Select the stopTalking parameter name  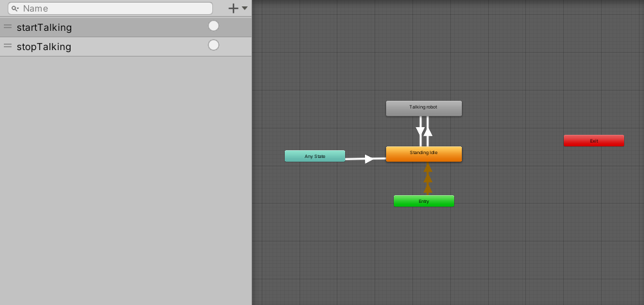(44, 47)
